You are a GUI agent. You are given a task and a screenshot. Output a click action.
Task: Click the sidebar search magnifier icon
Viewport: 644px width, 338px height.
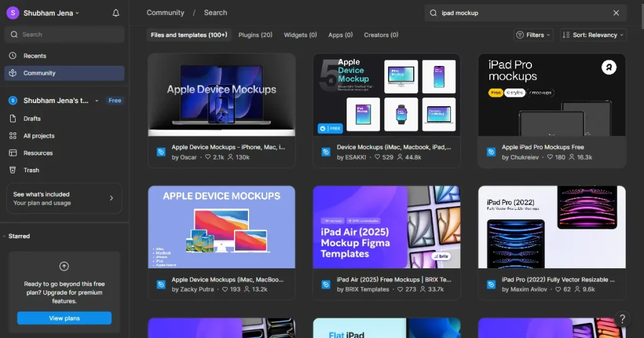pos(14,35)
